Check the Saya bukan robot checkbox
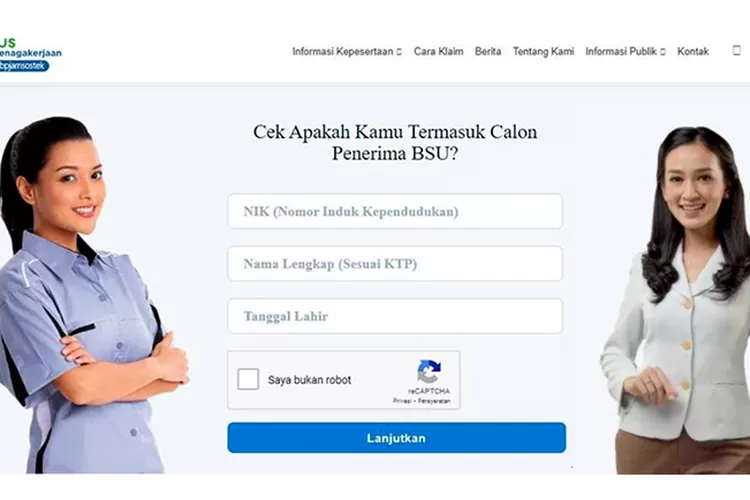Image resolution: width=750 pixels, height=500 pixels. click(x=248, y=379)
